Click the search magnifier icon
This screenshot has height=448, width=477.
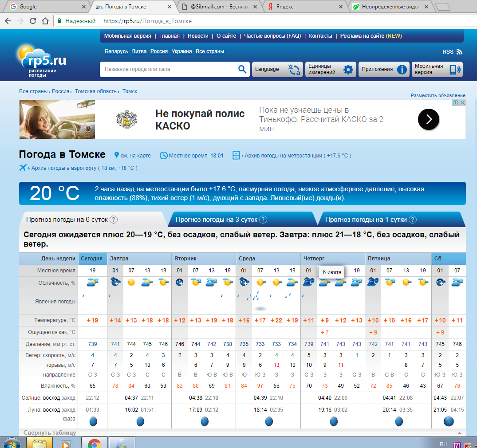pyautogui.click(x=242, y=69)
